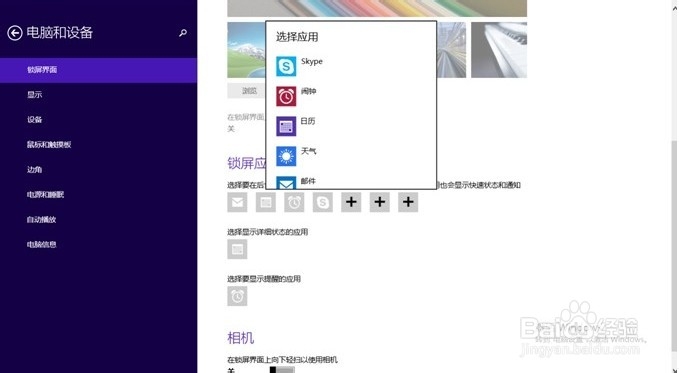The width and height of the screenshot is (679, 373).
Task: Pick the mountain landscape lock screen thumbnail
Action: [246, 50]
